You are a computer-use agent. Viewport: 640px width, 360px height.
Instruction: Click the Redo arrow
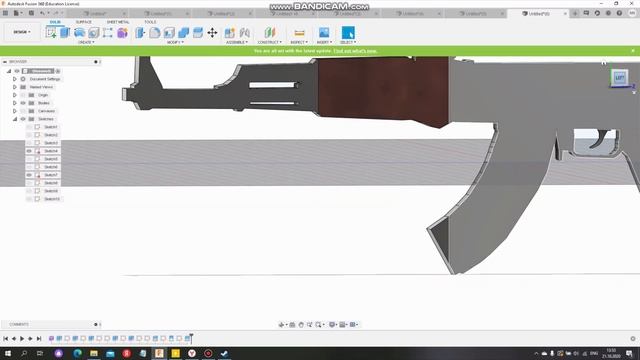(x=56, y=13)
